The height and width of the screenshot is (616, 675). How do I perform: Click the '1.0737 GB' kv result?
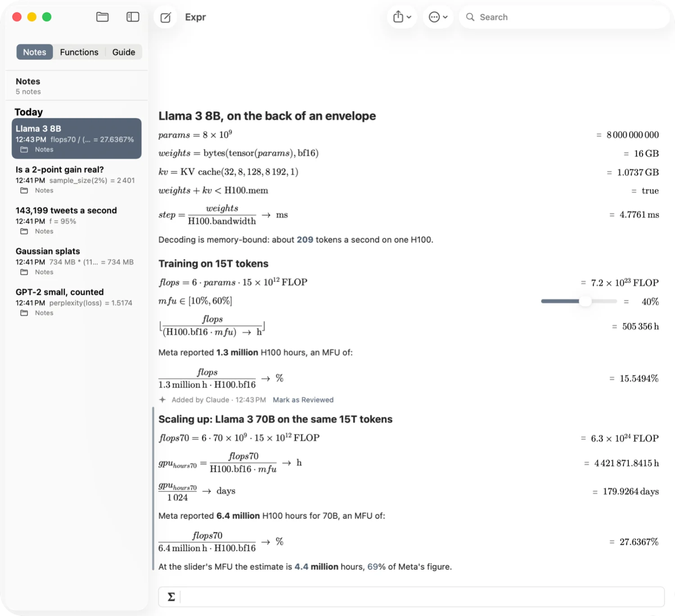[x=638, y=172]
